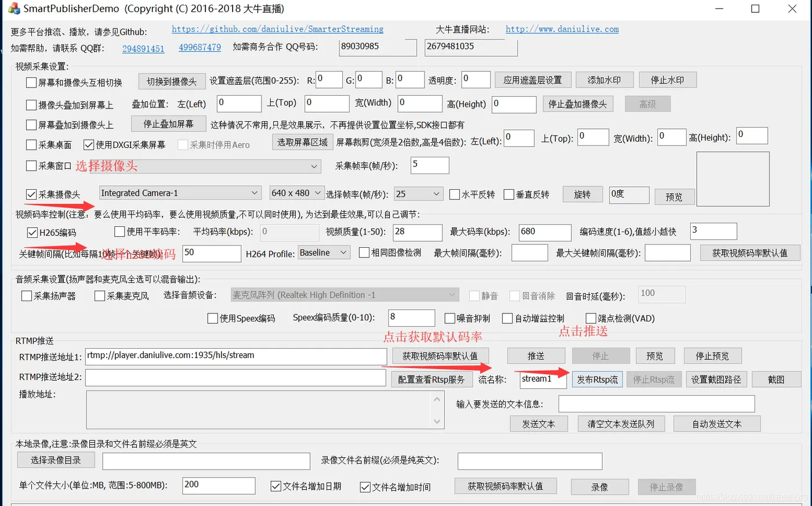
Task: Enable 屏幕和摄像头互相切换 checkbox
Action: click(x=31, y=82)
